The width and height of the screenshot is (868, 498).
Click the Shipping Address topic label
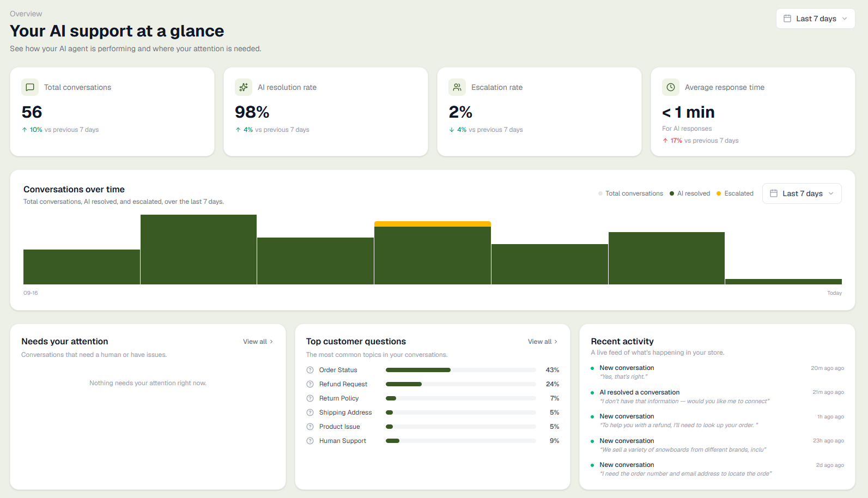(x=345, y=412)
